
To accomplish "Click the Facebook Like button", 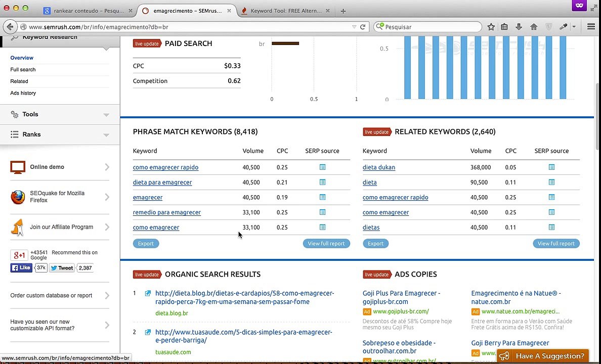I will click(21, 268).
